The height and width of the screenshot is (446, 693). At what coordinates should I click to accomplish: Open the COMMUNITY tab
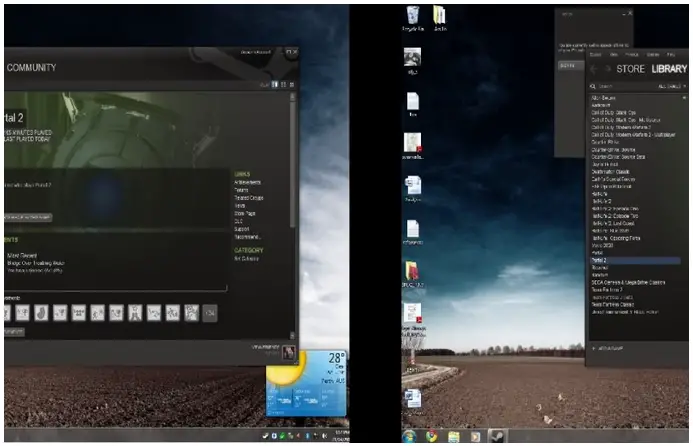click(31, 68)
